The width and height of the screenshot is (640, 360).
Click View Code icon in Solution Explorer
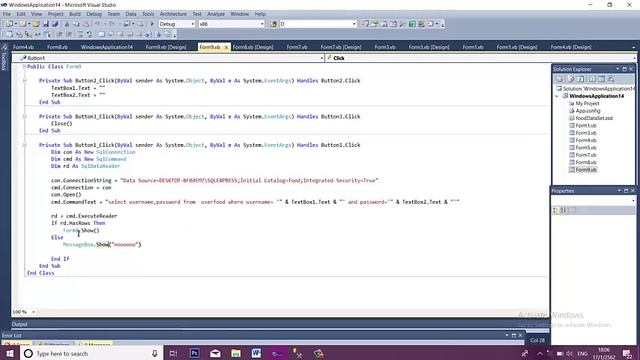[x=592, y=79]
